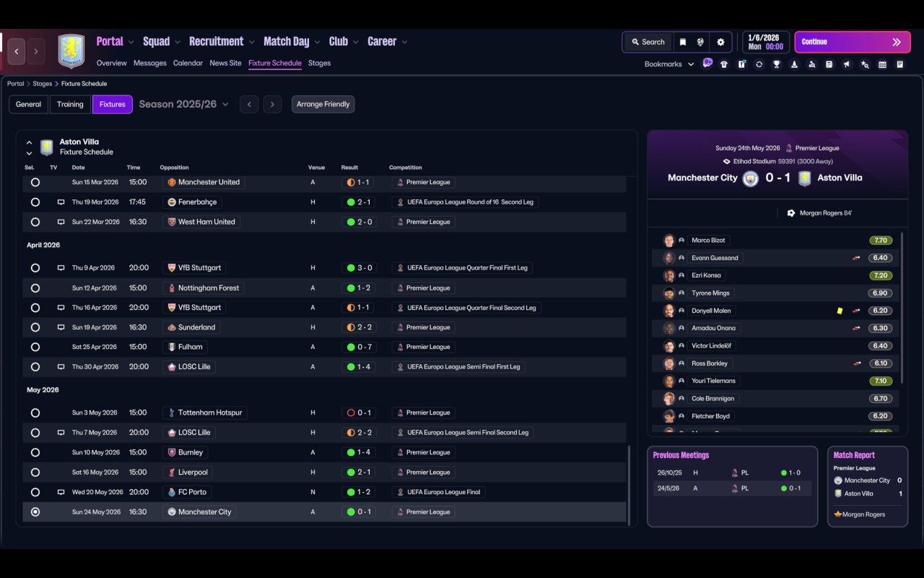Click the fixture list vertical scrollbar
The height and width of the screenshot is (578, 924).
(629, 485)
